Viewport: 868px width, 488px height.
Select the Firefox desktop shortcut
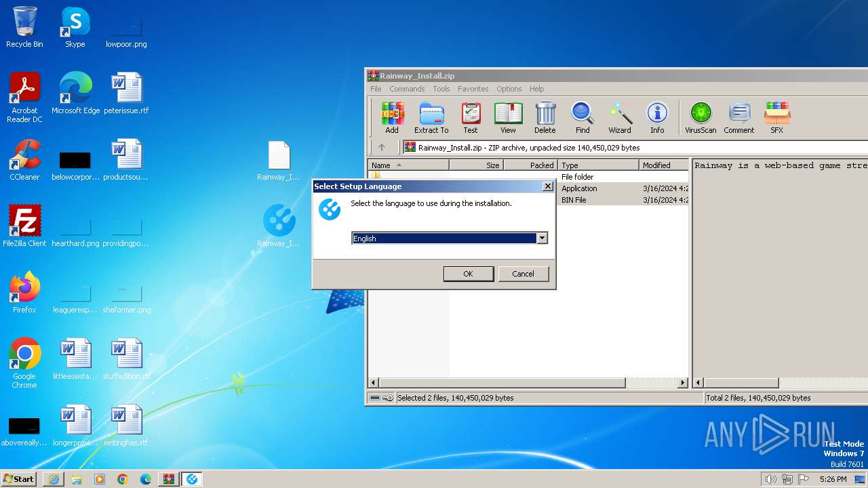pos(24,292)
